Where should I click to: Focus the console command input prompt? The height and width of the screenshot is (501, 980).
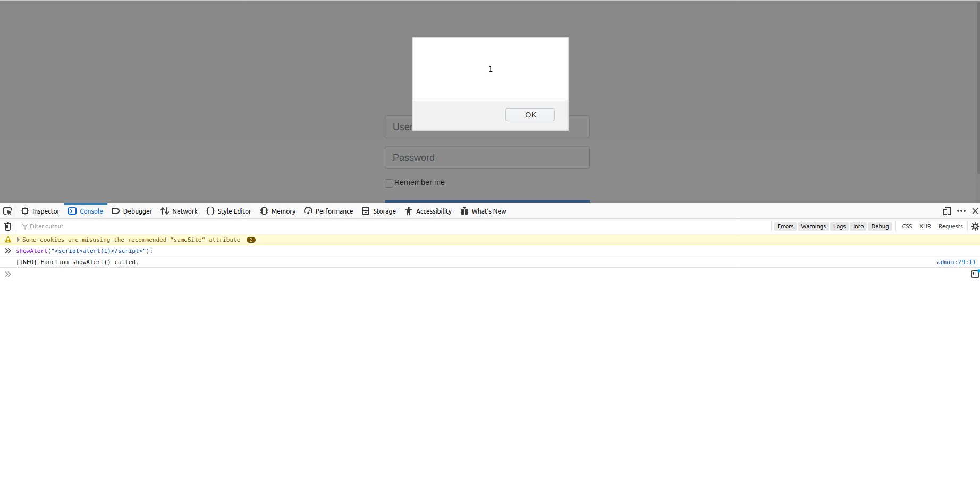click(x=489, y=274)
